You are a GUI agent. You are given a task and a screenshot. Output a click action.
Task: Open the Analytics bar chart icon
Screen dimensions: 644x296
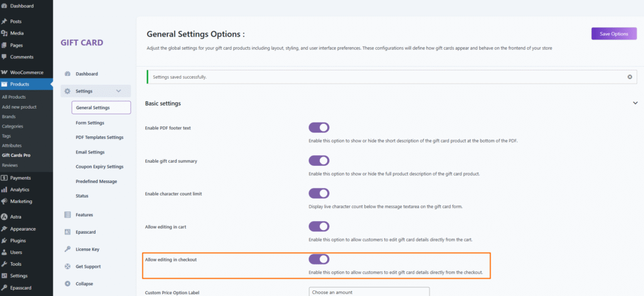[4, 189]
